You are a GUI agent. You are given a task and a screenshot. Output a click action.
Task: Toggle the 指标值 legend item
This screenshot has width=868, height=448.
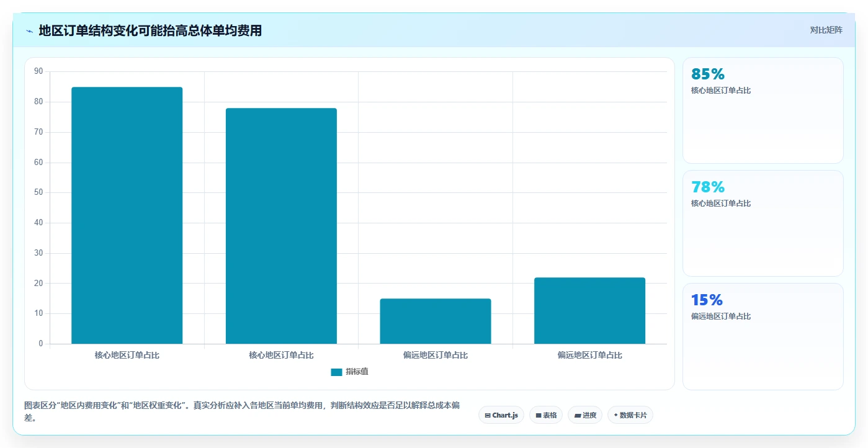tap(349, 372)
